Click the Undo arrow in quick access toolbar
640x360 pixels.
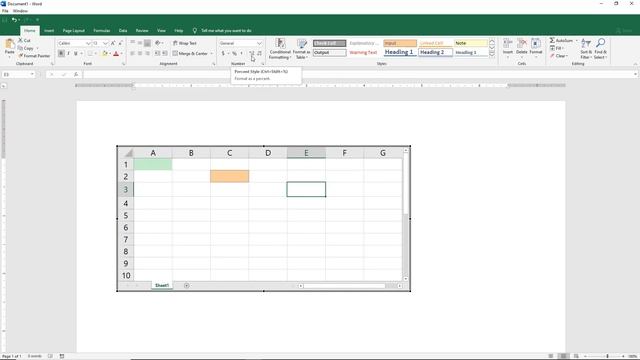pyautogui.click(x=14, y=20)
